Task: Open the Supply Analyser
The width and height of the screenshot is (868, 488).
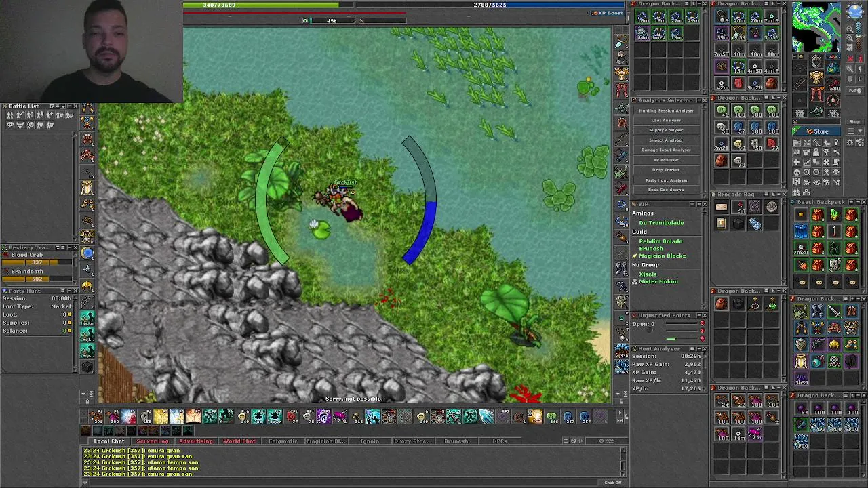Action: (667, 130)
